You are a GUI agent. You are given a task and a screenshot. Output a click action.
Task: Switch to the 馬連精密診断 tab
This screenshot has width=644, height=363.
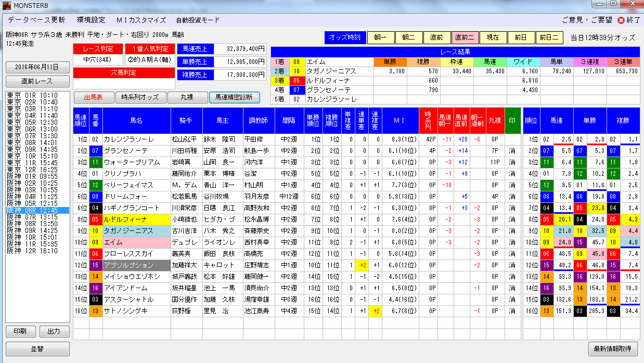pyautogui.click(x=234, y=97)
